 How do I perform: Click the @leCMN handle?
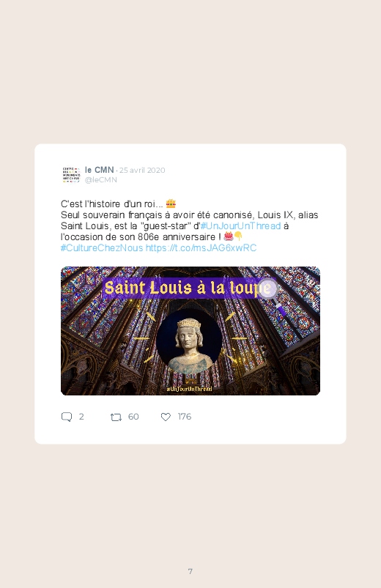[101, 180]
